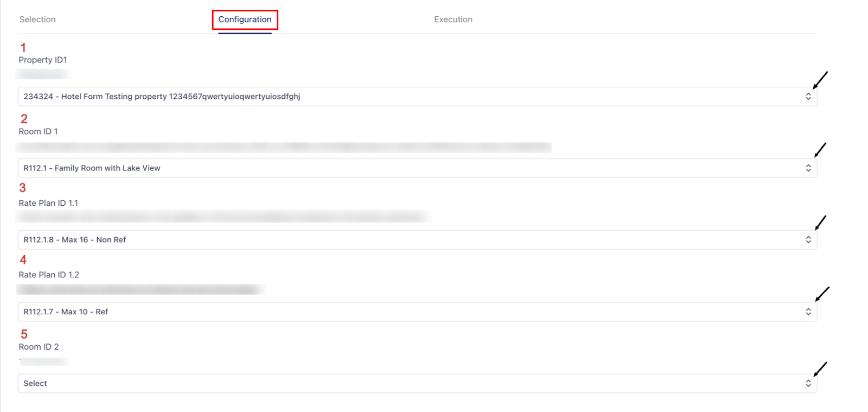The height and width of the screenshot is (412, 868).
Task: Click the up-down chevron icon in Property ID1 field
Action: pos(808,97)
